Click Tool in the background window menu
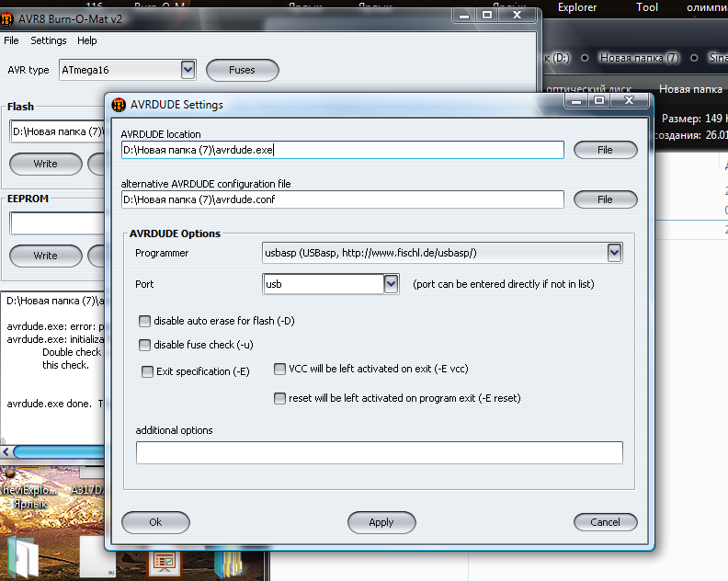The width and height of the screenshot is (728, 581). point(647,7)
